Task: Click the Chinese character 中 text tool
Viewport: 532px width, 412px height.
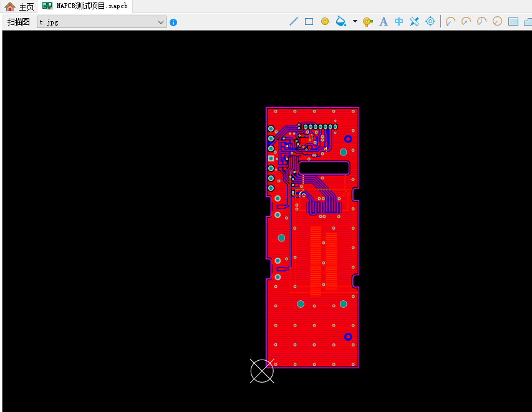Action: pos(399,22)
